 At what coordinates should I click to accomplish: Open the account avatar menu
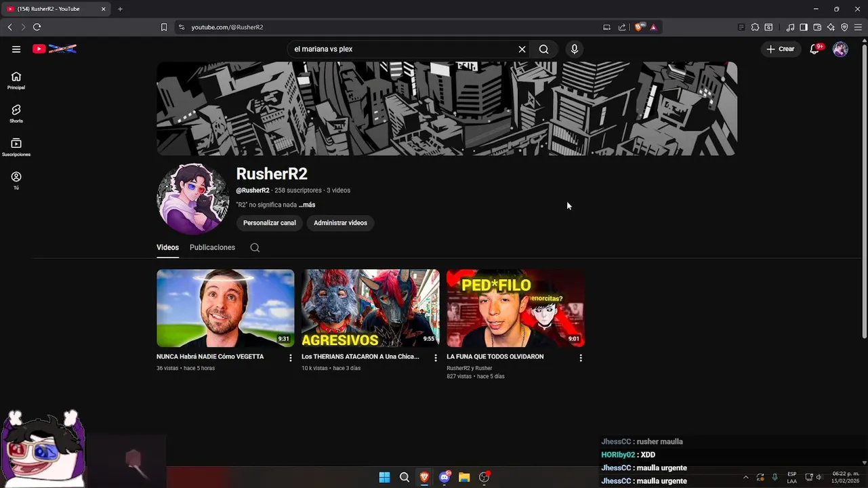click(840, 49)
